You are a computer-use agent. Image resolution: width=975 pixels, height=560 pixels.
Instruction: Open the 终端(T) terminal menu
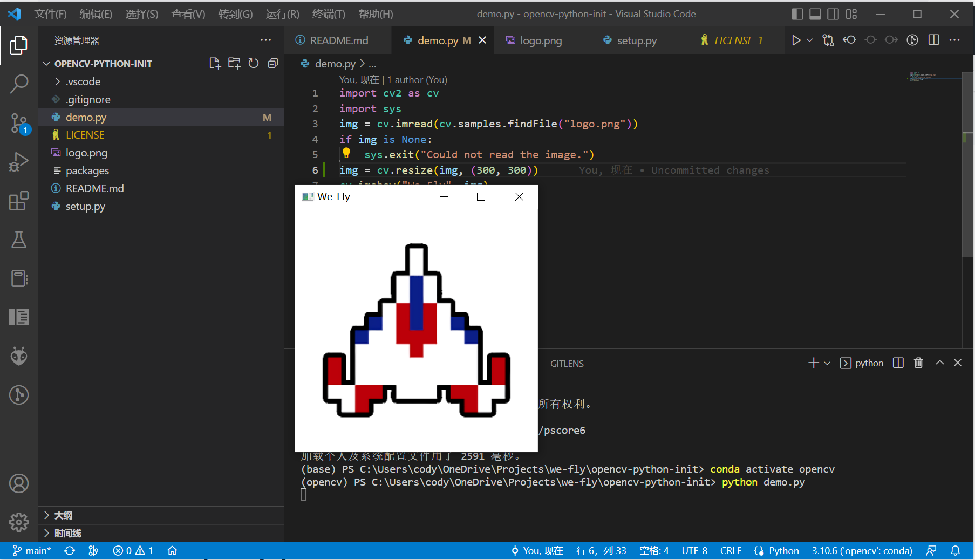(328, 14)
